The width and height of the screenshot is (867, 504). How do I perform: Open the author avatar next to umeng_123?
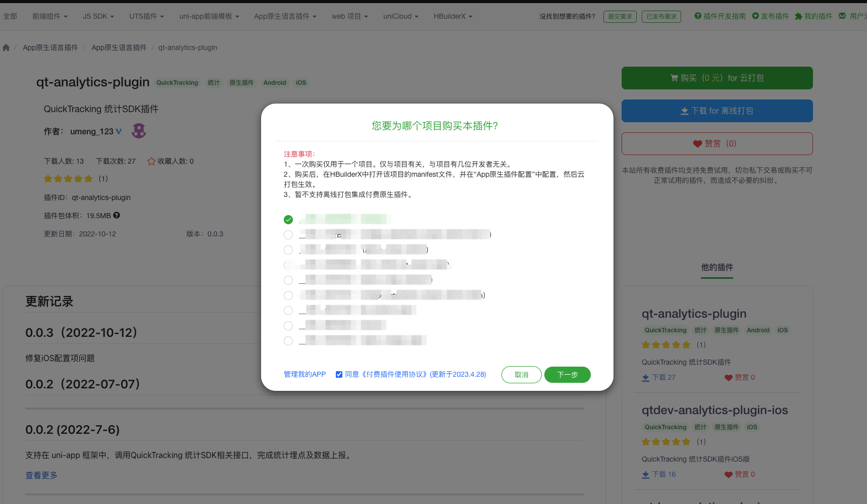[139, 131]
